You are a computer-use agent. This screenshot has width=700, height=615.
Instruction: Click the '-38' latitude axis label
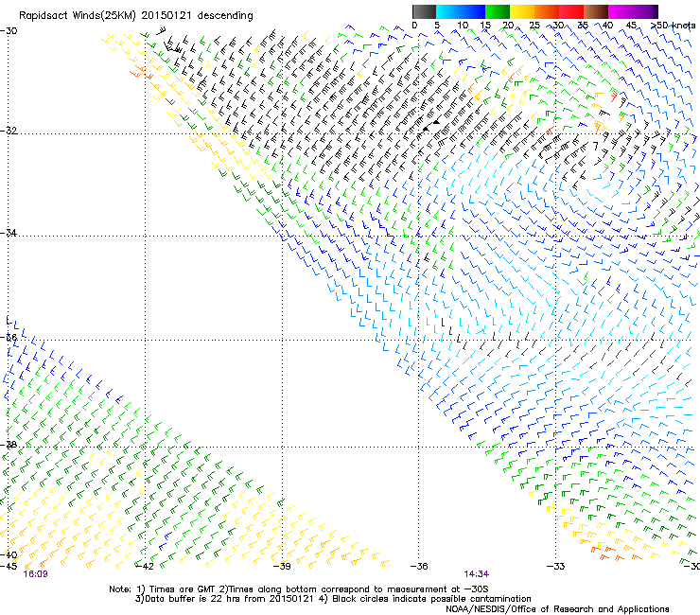coord(9,445)
